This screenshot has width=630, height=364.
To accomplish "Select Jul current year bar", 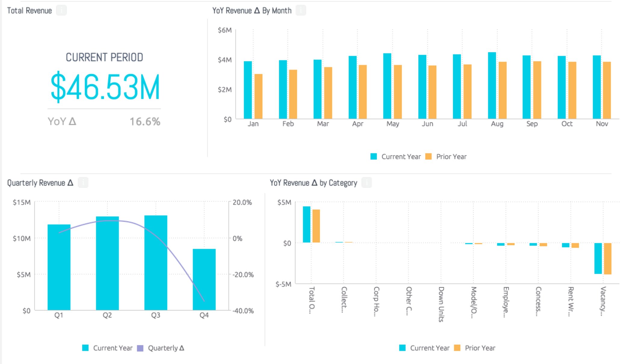I will point(457,87).
